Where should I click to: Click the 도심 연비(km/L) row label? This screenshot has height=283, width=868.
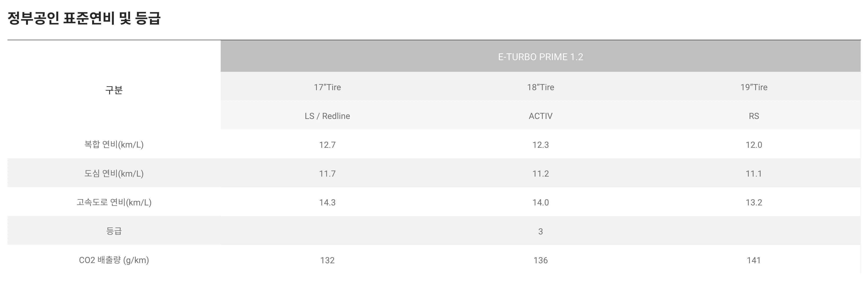tap(114, 174)
